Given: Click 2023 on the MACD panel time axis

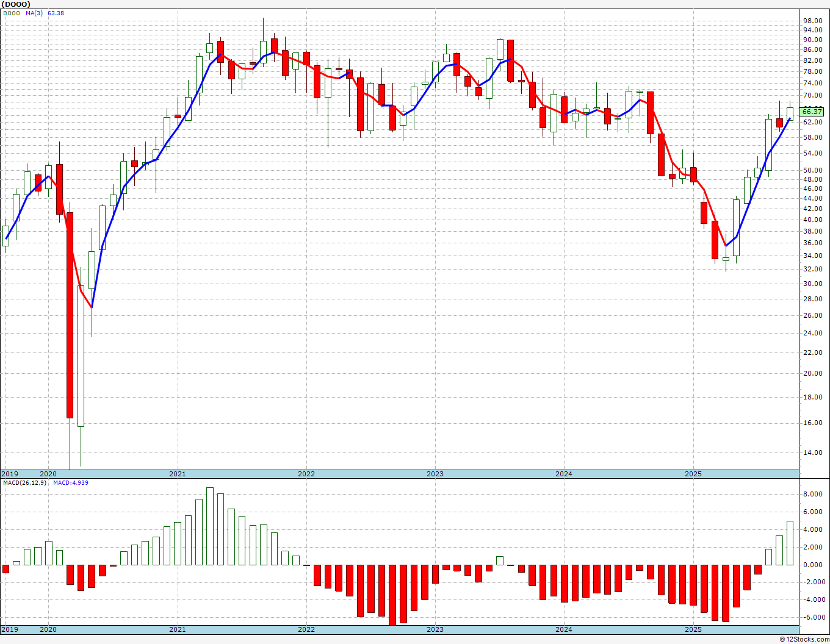Looking at the screenshot, I should pos(435,629).
